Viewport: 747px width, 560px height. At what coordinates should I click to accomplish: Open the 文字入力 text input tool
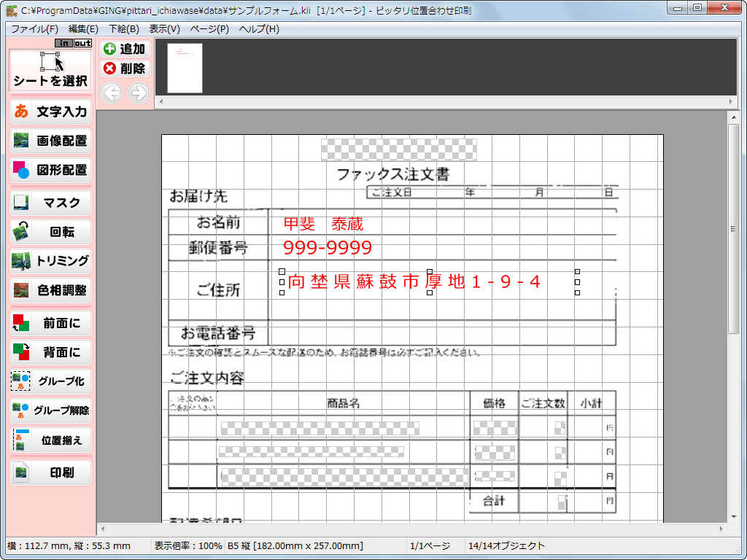(50, 112)
